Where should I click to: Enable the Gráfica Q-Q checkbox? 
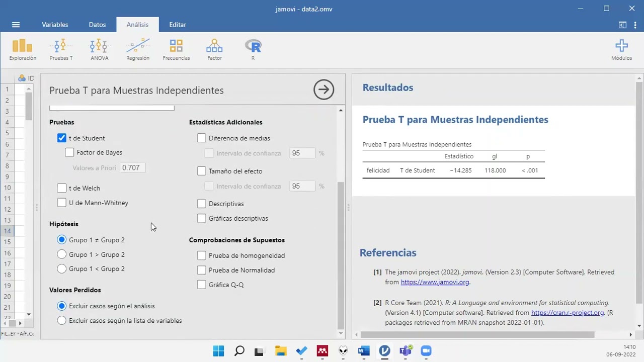coord(202,285)
